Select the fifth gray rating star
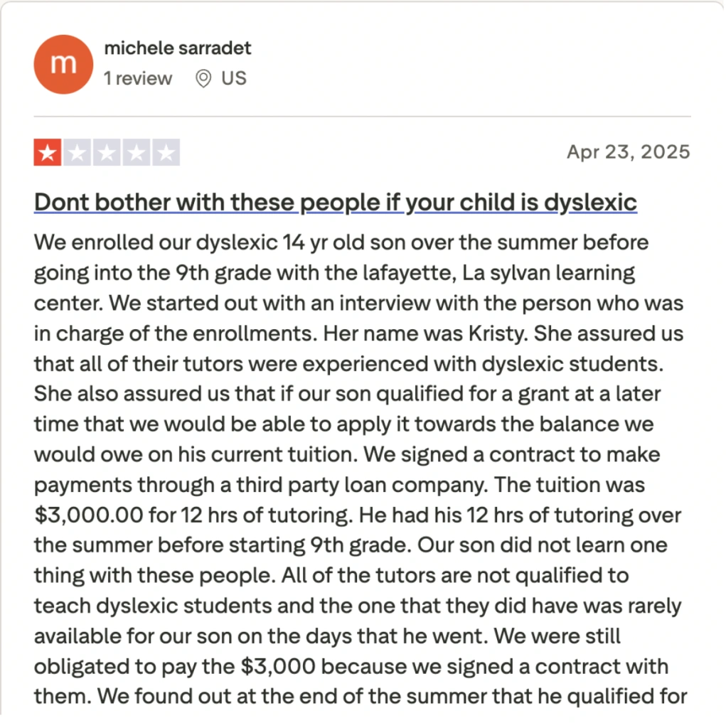Screen dimensions: 726x728 pos(166,153)
